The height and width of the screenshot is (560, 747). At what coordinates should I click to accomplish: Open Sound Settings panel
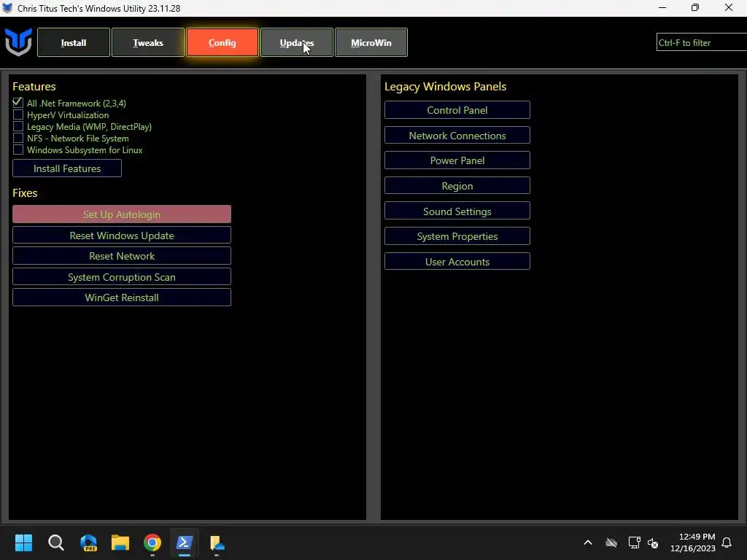point(457,211)
